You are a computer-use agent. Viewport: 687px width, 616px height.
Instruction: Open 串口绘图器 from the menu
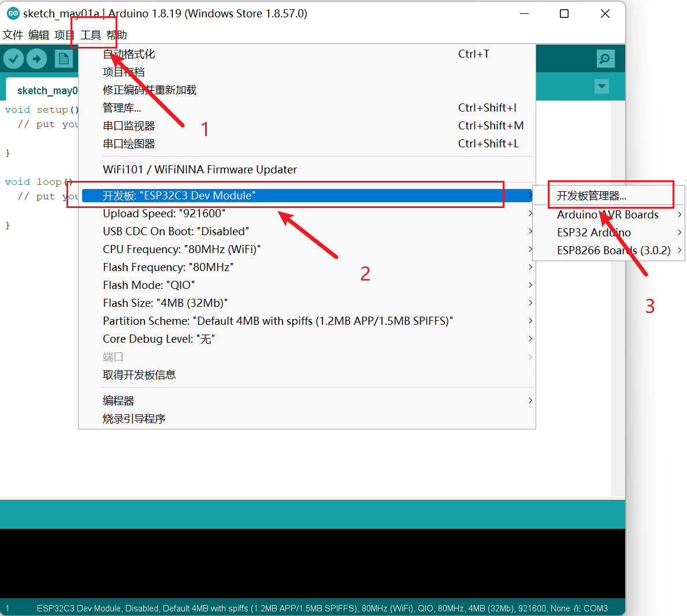click(x=307, y=144)
